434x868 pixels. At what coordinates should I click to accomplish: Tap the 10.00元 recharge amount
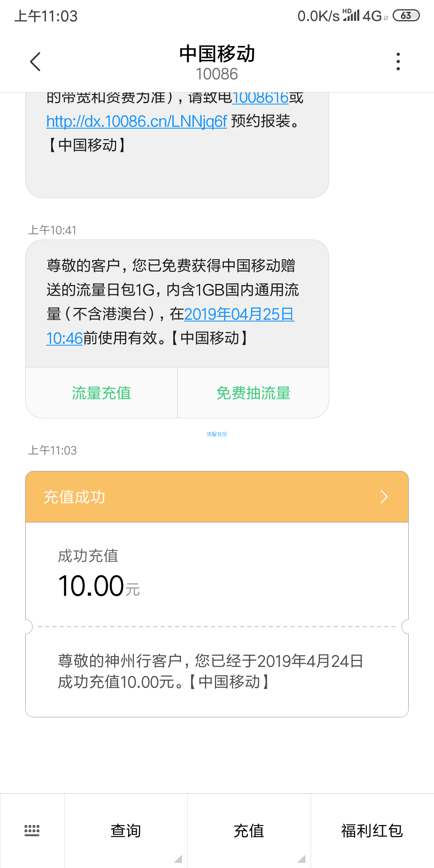pos(99,586)
